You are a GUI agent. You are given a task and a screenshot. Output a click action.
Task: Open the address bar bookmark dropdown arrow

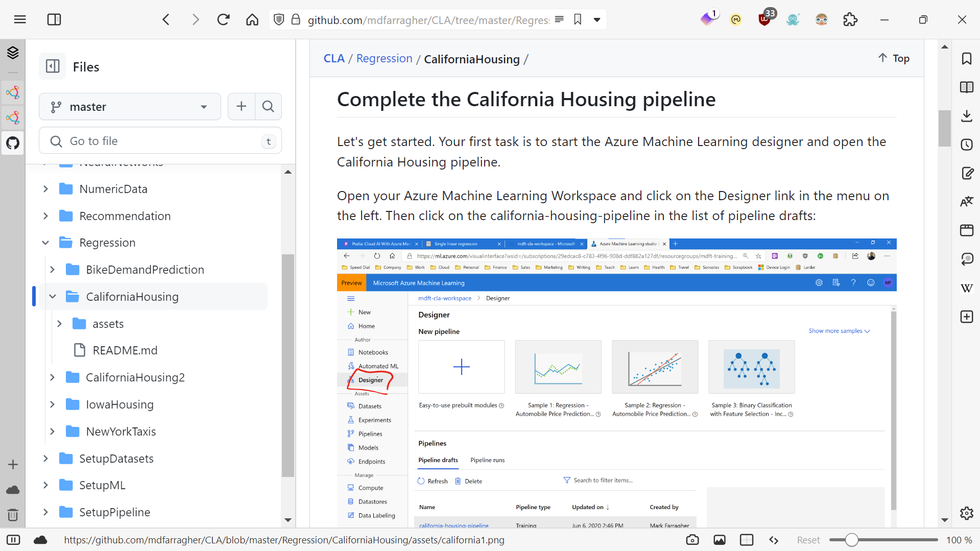point(596,20)
